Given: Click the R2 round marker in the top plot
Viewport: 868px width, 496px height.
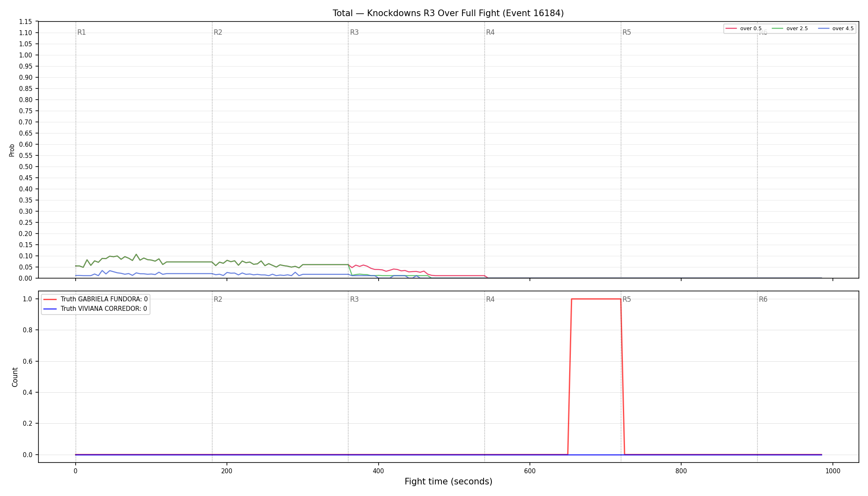Looking at the screenshot, I should tap(218, 32).
